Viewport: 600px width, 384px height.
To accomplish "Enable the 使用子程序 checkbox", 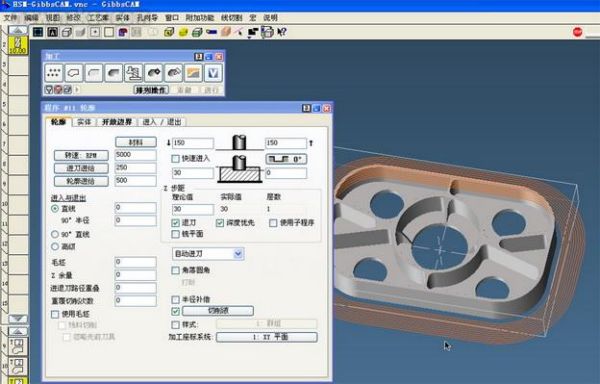I will click(x=273, y=223).
